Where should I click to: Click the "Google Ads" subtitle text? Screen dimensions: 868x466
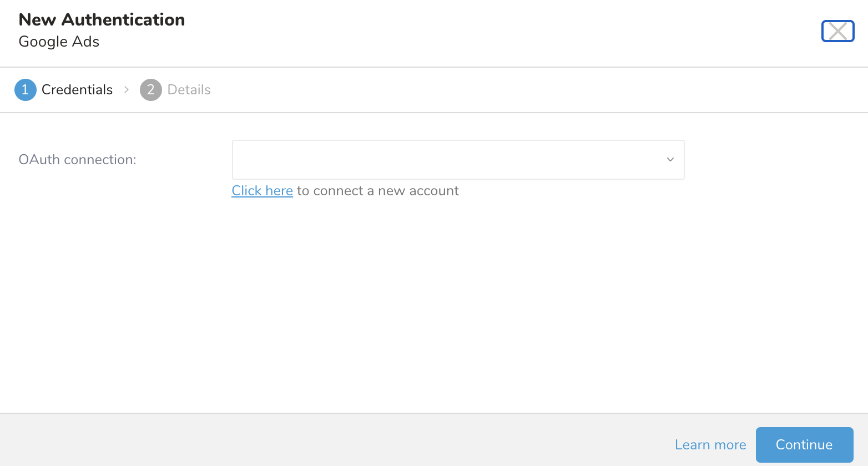59,42
